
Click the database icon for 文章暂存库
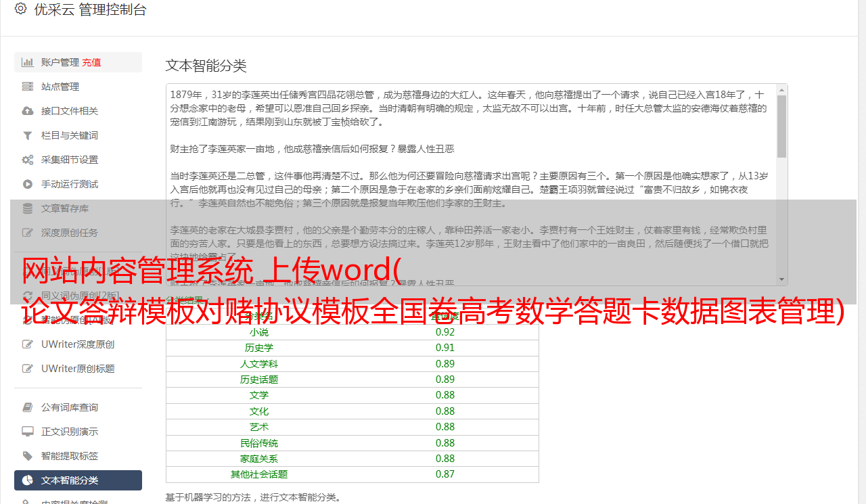[x=28, y=208]
